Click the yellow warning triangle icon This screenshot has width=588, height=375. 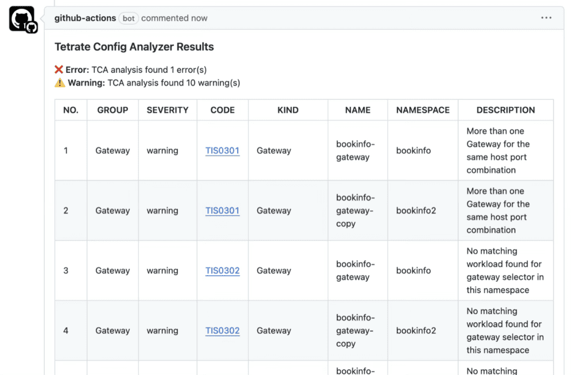(x=60, y=83)
